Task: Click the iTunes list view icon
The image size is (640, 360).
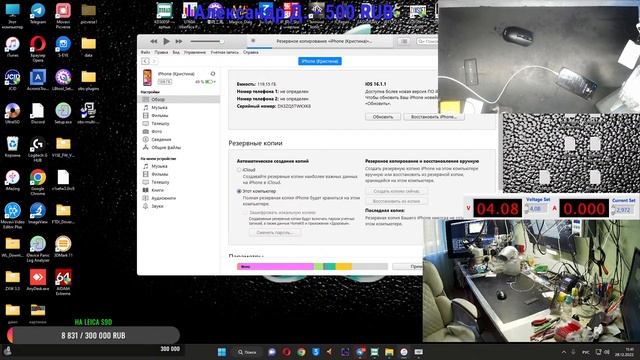Action: click(404, 41)
